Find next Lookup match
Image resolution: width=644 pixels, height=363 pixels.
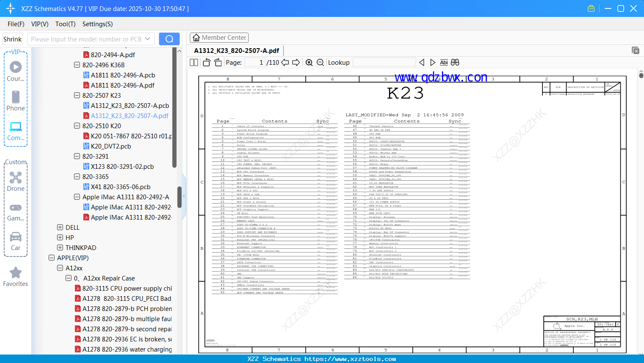point(433,63)
